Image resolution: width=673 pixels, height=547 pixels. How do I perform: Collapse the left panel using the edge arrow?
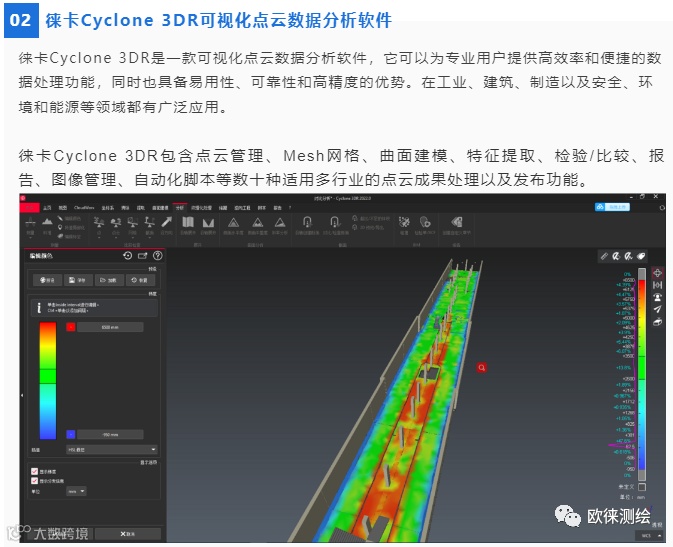(22, 395)
